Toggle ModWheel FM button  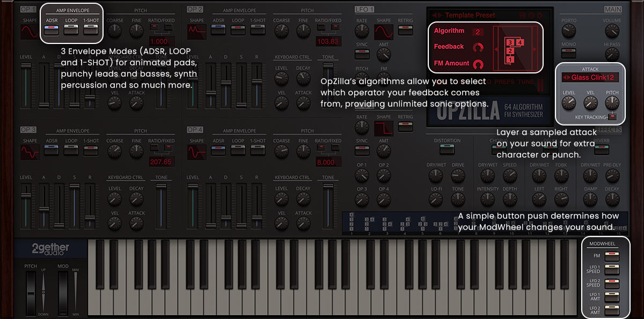coord(611,257)
